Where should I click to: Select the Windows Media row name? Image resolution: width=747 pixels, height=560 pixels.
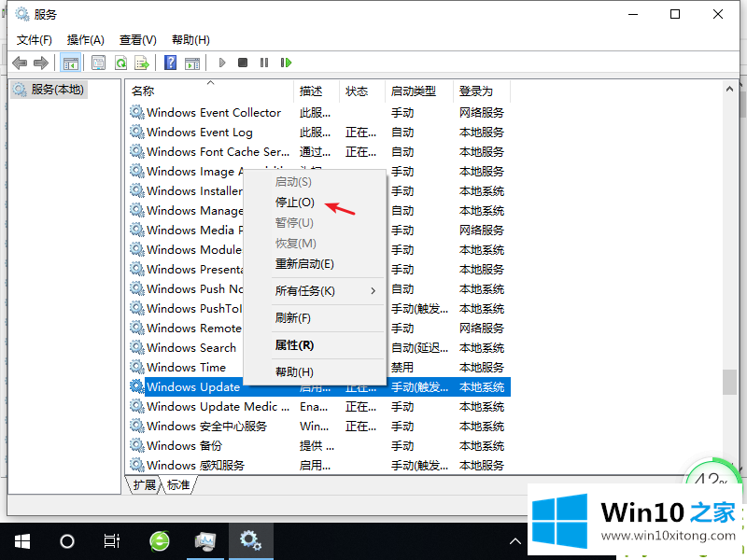194,231
